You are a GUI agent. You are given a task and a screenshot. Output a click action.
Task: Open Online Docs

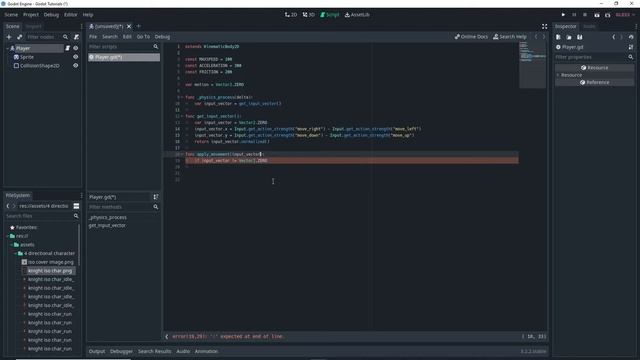[471, 37]
